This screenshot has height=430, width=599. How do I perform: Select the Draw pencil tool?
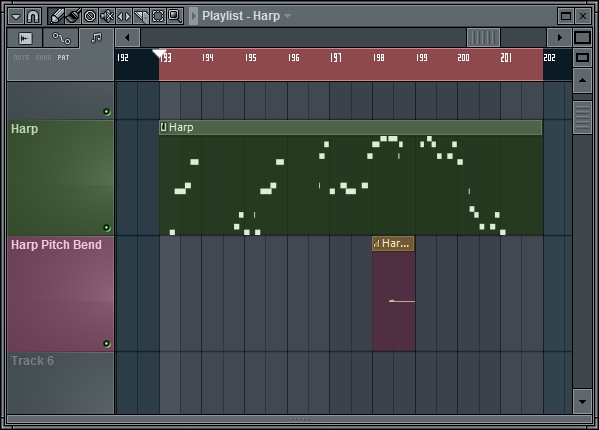[57, 16]
